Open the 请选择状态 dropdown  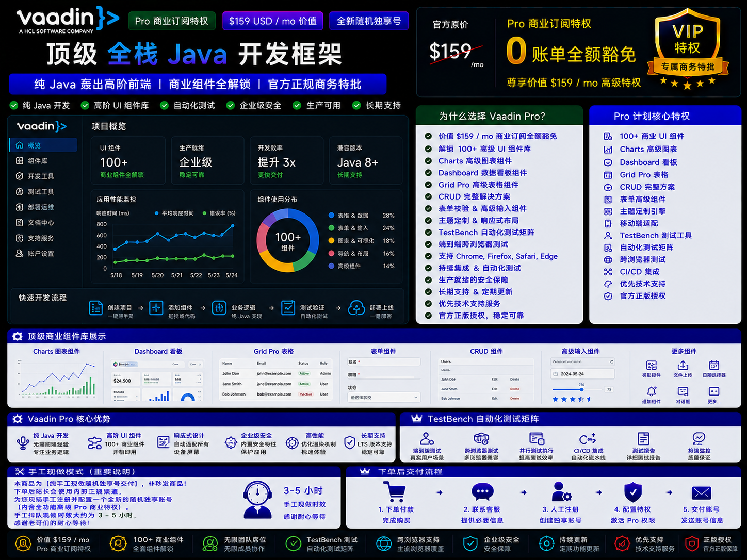point(384,398)
